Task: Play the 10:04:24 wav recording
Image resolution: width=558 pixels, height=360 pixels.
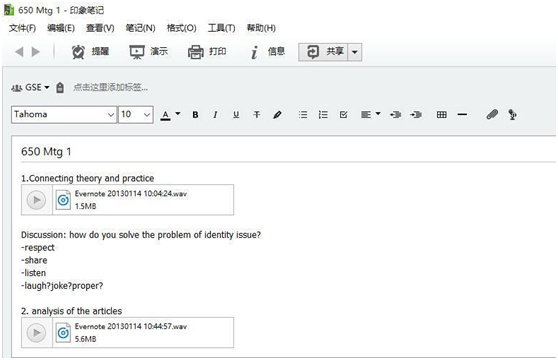Action: (x=36, y=200)
